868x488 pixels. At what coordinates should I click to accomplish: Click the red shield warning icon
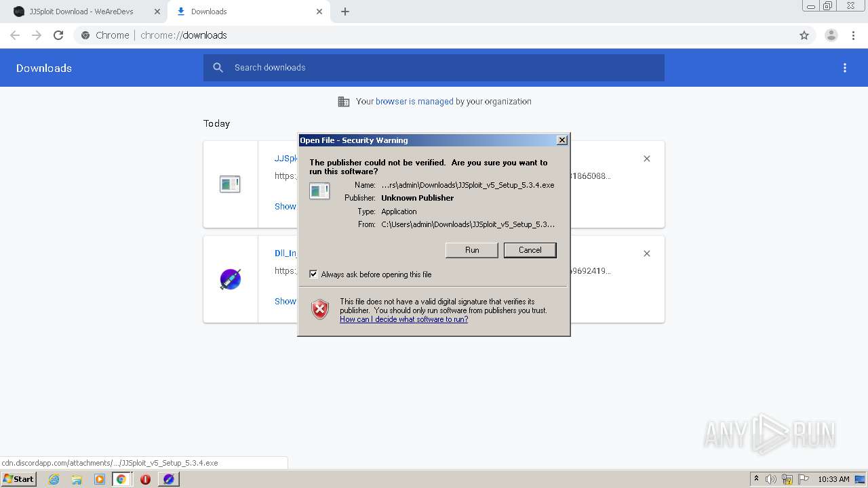point(320,310)
